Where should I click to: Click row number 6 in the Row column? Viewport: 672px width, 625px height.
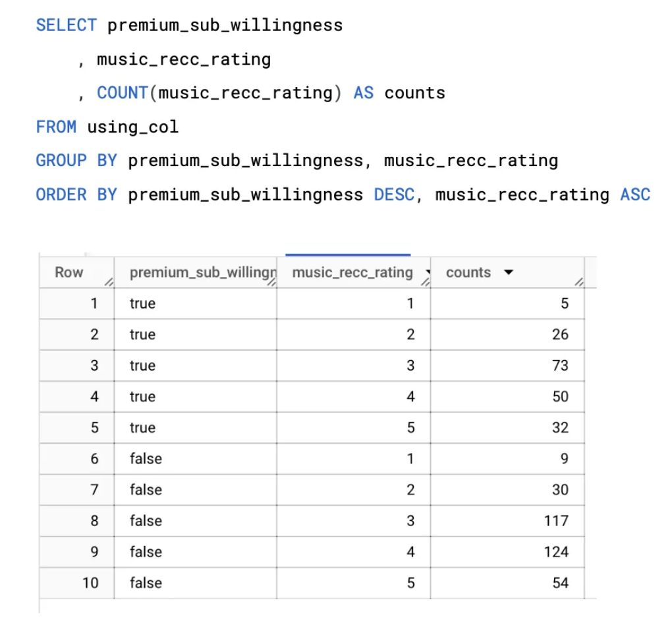tap(94, 459)
